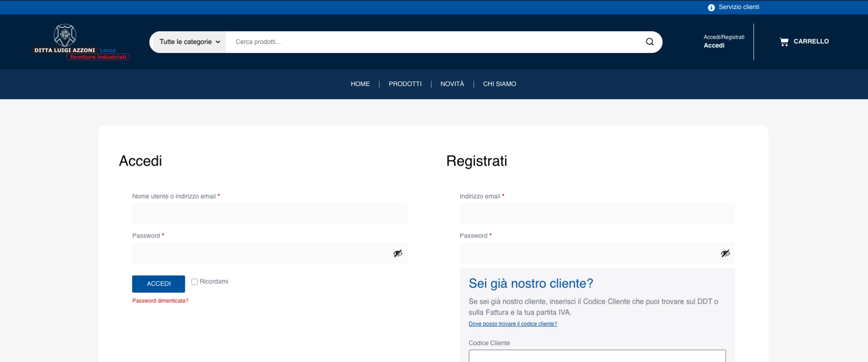Image resolution: width=868 pixels, height=362 pixels.
Task: Click the blue ACCEDI button
Action: coord(159,284)
